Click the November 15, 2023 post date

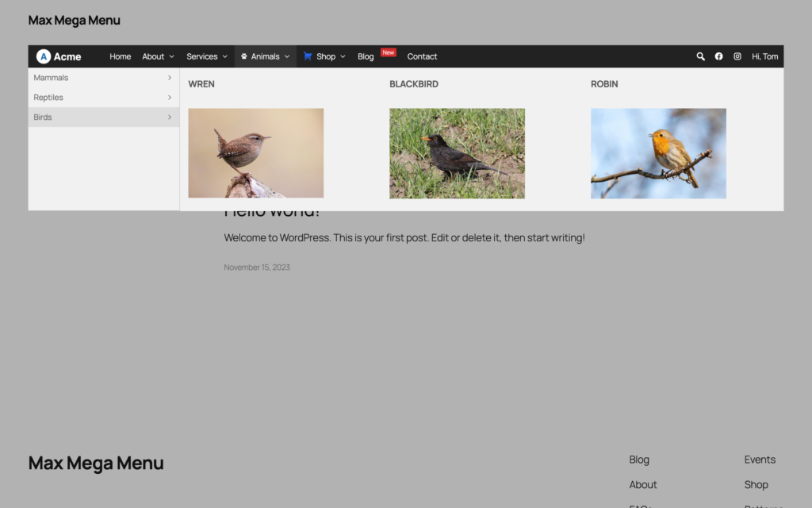[x=257, y=267]
